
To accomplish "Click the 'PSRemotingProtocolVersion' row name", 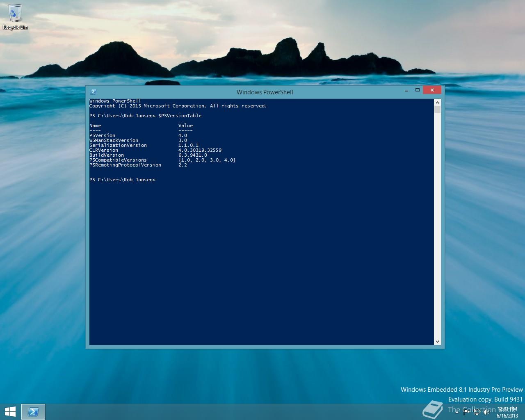I will 125,165.
